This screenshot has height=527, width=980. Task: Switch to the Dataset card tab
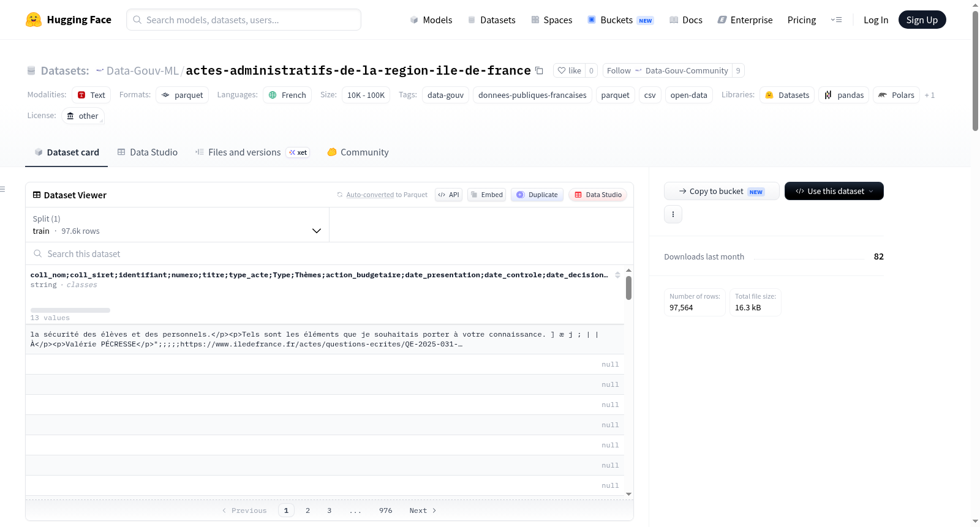click(66, 152)
